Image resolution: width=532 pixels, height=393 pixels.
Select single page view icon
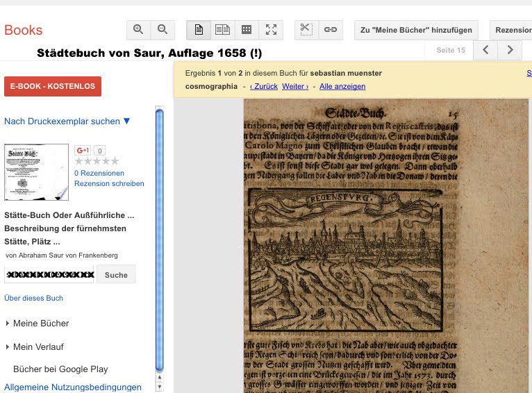[x=199, y=30]
